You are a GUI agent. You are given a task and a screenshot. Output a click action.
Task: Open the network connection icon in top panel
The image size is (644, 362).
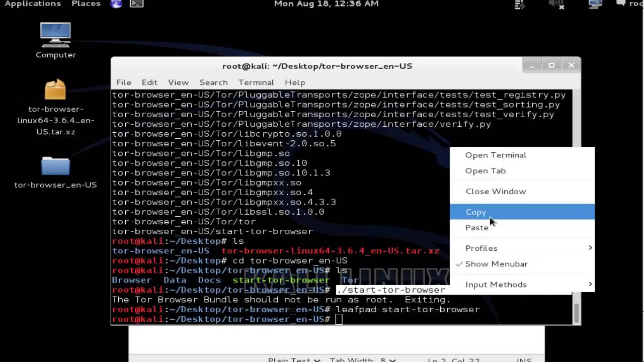coord(595,4)
